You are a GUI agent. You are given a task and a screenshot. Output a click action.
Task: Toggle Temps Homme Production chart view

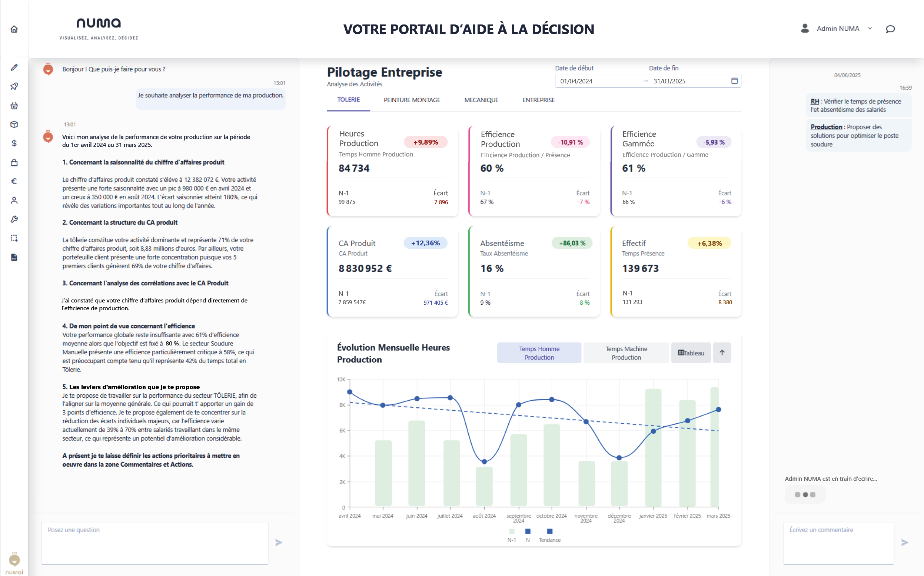pos(539,353)
